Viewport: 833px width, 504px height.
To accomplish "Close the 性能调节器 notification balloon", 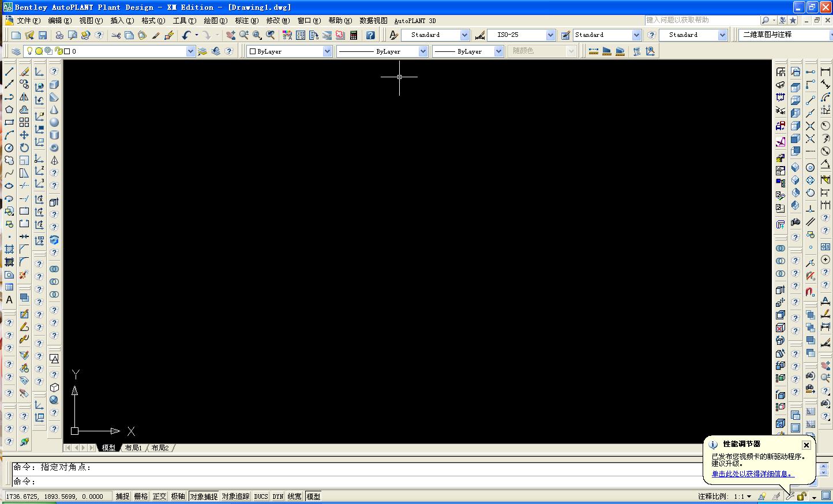I will coord(806,445).
